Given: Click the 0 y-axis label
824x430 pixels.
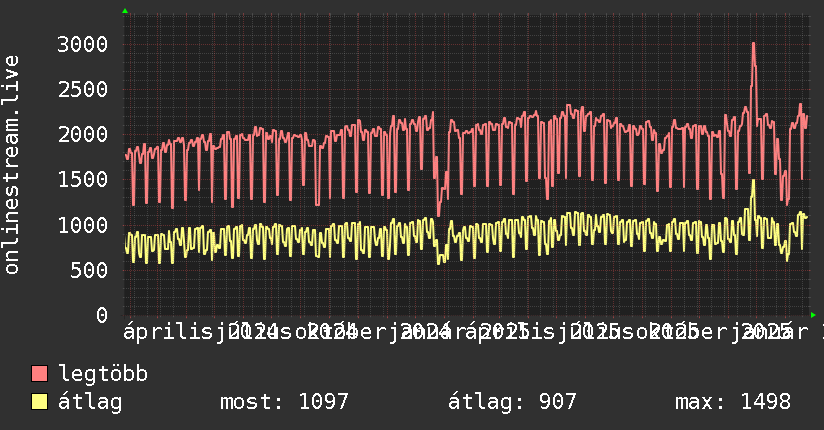Looking at the screenshot, I should pyautogui.click(x=102, y=315).
